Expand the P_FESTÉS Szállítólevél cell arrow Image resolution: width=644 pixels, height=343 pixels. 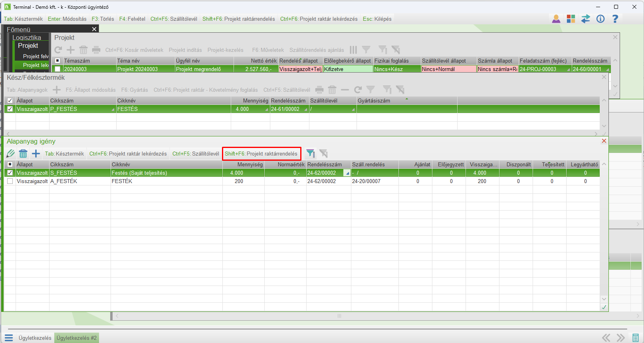tap(353, 110)
